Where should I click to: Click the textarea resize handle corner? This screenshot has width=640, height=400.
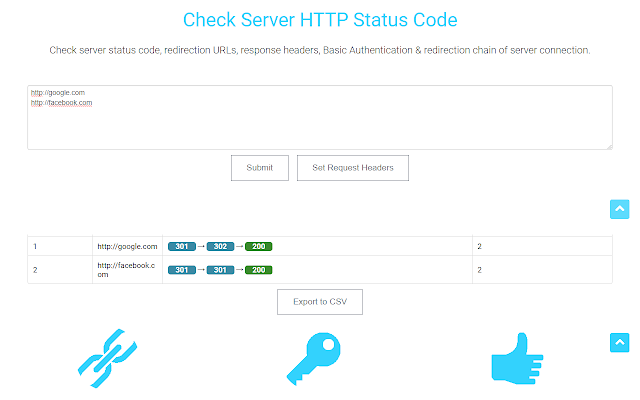609,147
